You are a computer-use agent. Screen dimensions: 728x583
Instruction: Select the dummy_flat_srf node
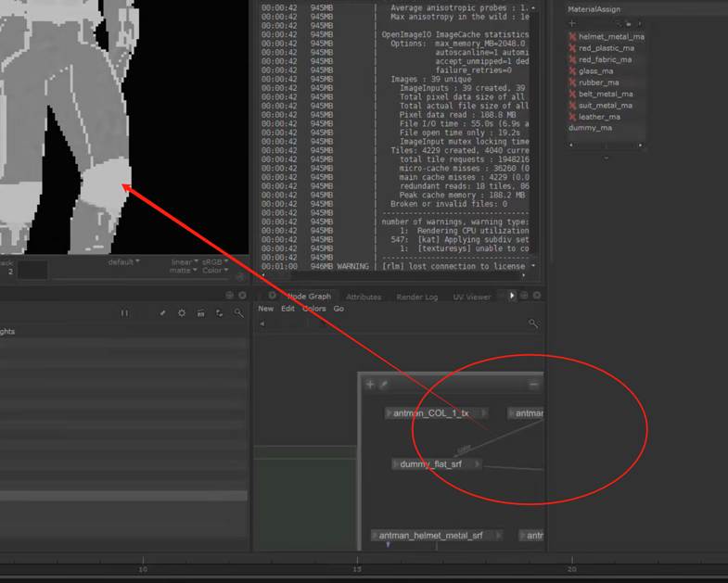point(431,463)
